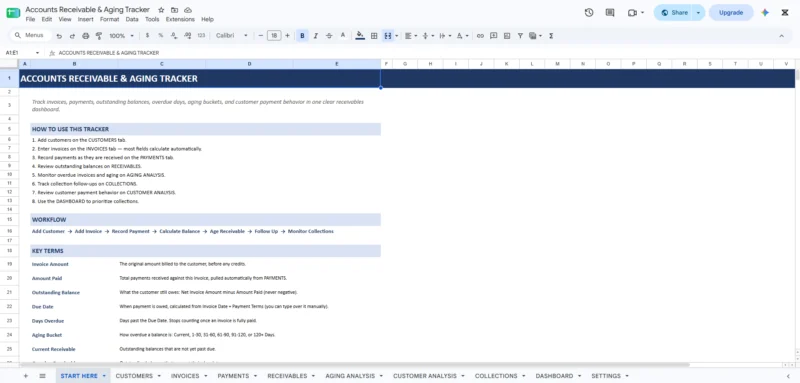This screenshot has width=800, height=383.
Task: Open the more number formats 123
Action: click(x=201, y=36)
